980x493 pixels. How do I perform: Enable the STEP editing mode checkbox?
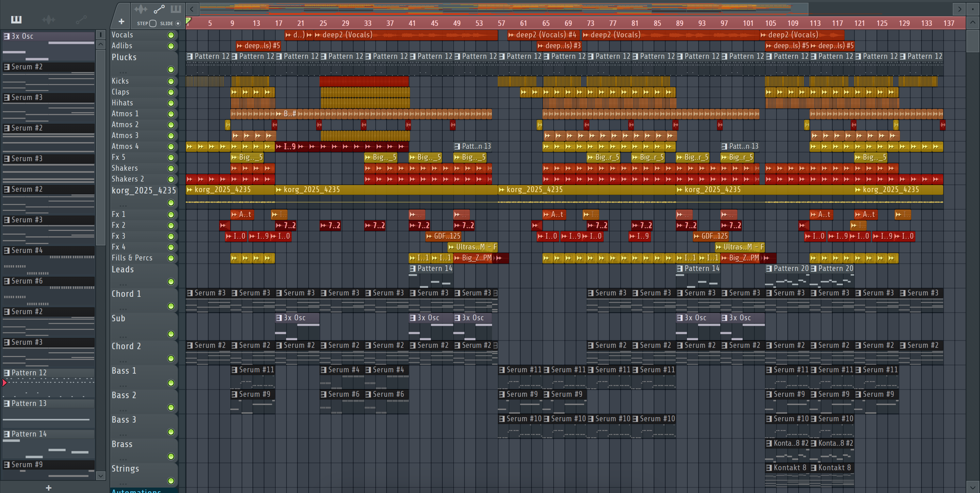pyautogui.click(x=153, y=23)
